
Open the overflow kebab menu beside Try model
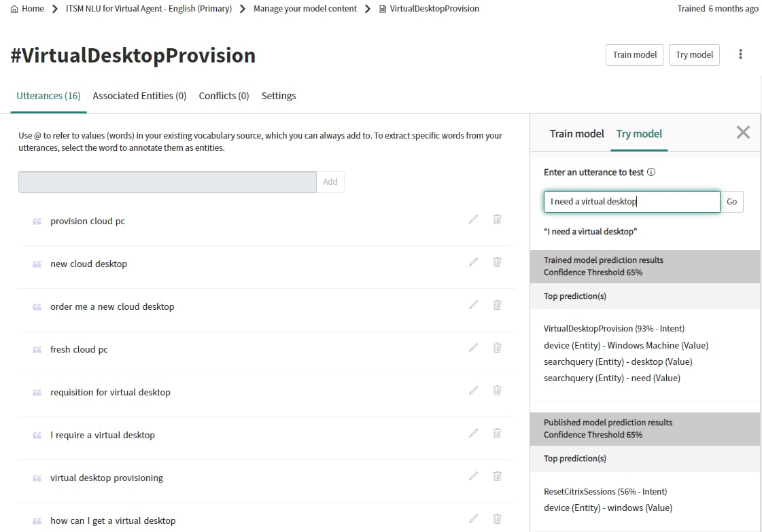coord(740,54)
